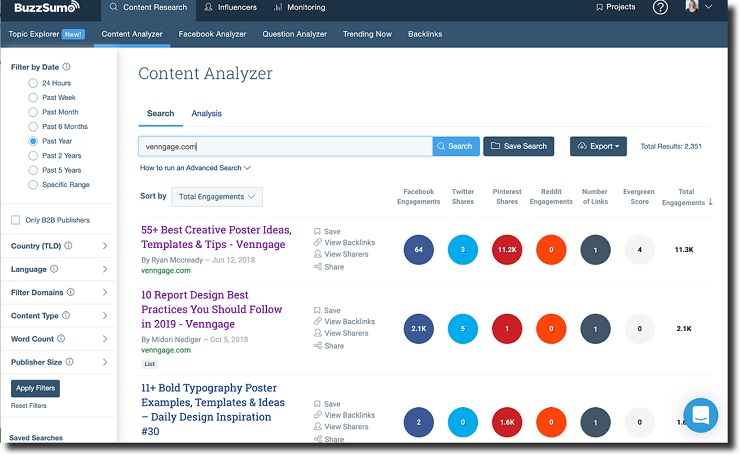Click the Reset Filters link

29,405
